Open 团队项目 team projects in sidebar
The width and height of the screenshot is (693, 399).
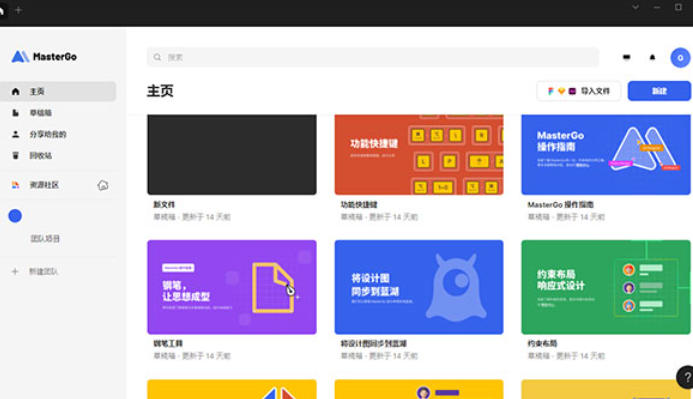pyautogui.click(x=45, y=239)
